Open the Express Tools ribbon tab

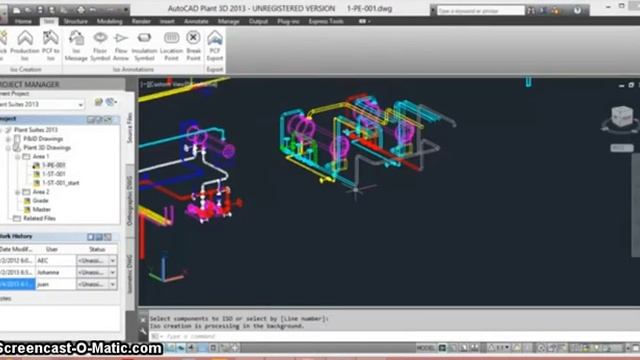[326, 21]
